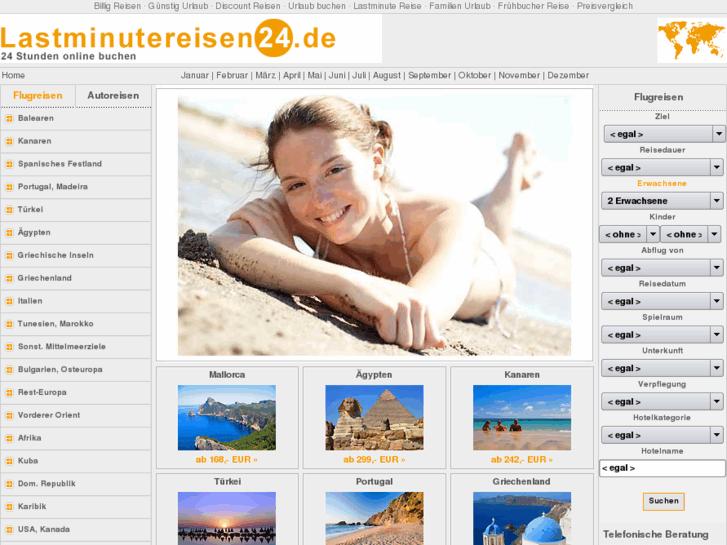Click the arrow icon beside Griechische Inseln

point(9,256)
